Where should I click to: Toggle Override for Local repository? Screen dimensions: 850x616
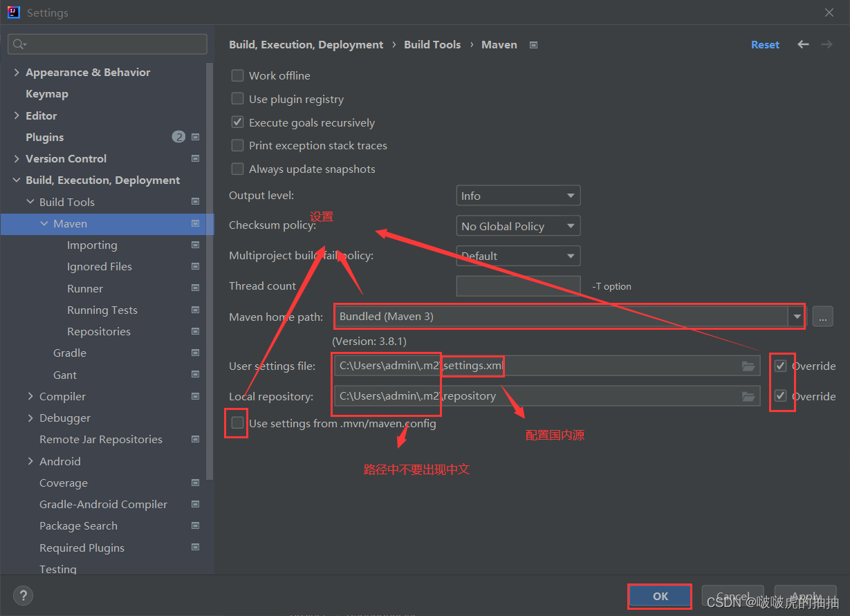(x=781, y=396)
